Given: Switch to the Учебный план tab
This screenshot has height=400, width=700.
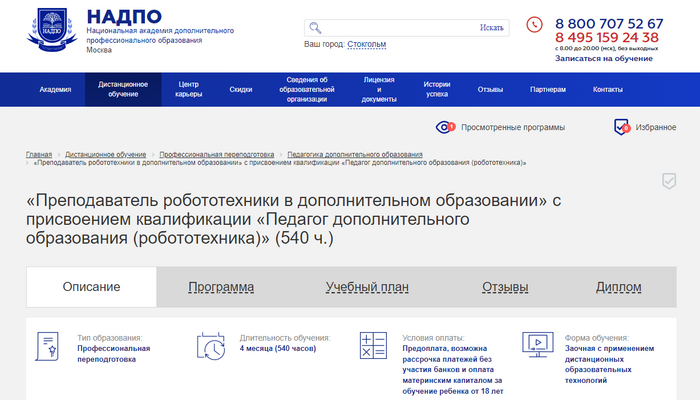Looking at the screenshot, I should [x=367, y=287].
